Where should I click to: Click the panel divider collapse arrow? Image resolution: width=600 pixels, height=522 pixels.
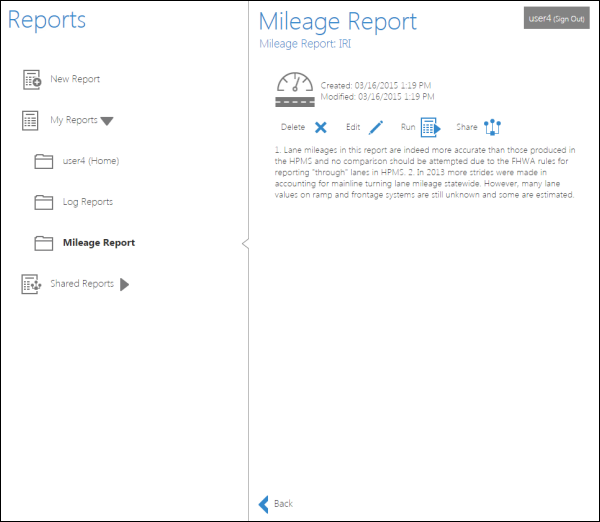(245, 243)
